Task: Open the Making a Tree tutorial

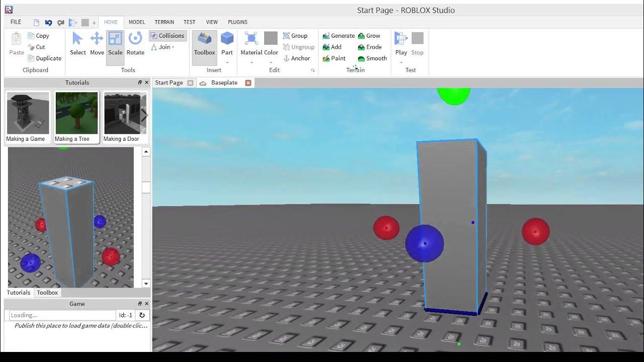Action: (x=76, y=117)
